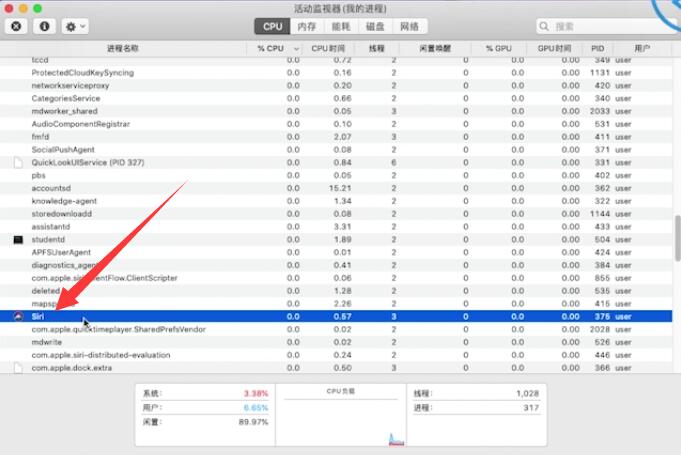Click the 线程 1,028 total value
This screenshot has width=681, height=455.
tap(527, 393)
